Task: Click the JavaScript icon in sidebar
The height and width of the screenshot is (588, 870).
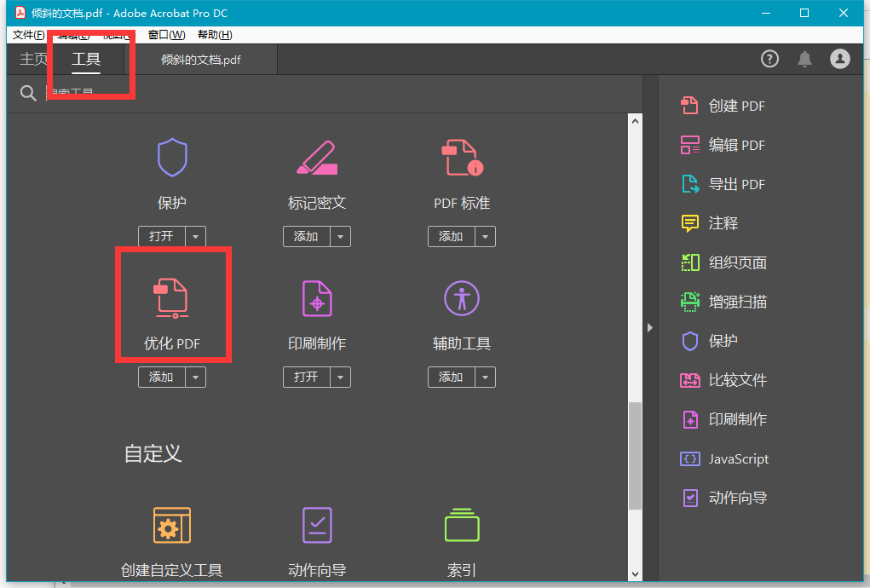Action: (x=689, y=458)
